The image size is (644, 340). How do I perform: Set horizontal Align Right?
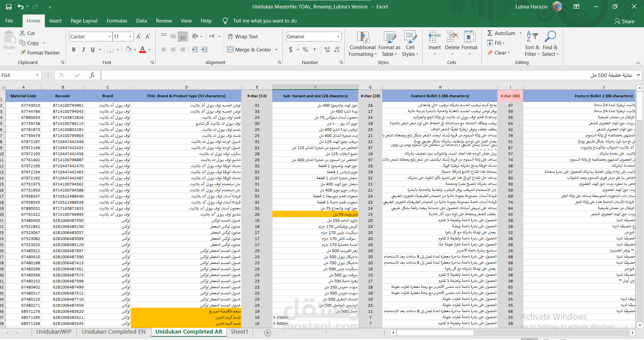tap(183, 49)
